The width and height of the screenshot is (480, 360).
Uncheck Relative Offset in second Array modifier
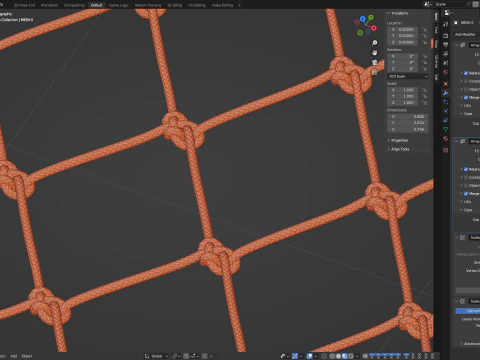[466, 169]
